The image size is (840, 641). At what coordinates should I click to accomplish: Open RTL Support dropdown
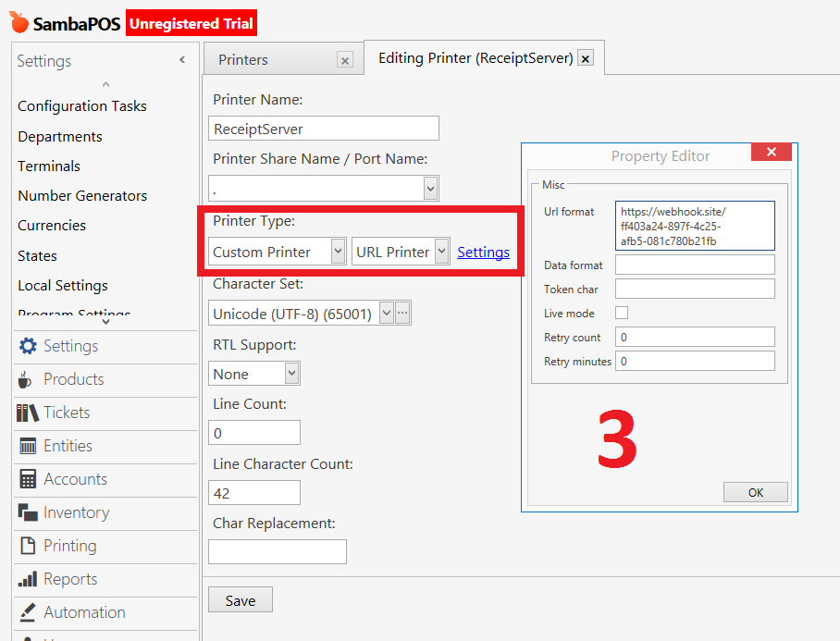tap(292, 374)
